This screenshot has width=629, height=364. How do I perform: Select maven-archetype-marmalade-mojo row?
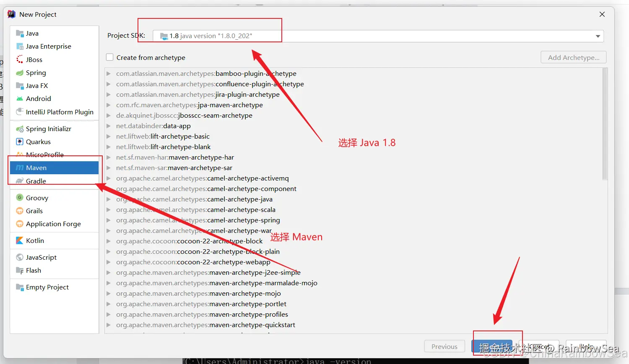354,283
